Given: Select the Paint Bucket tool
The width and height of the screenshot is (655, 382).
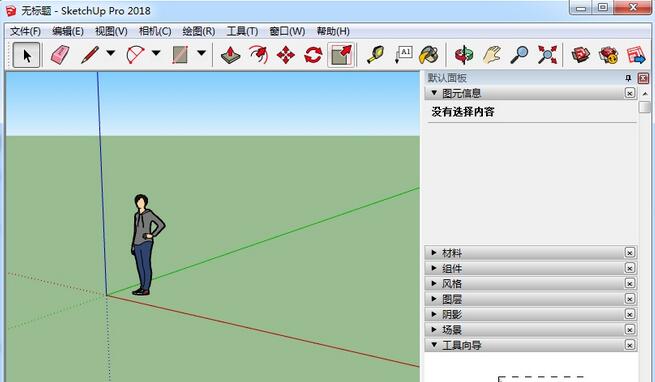Looking at the screenshot, I should click(429, 55).
